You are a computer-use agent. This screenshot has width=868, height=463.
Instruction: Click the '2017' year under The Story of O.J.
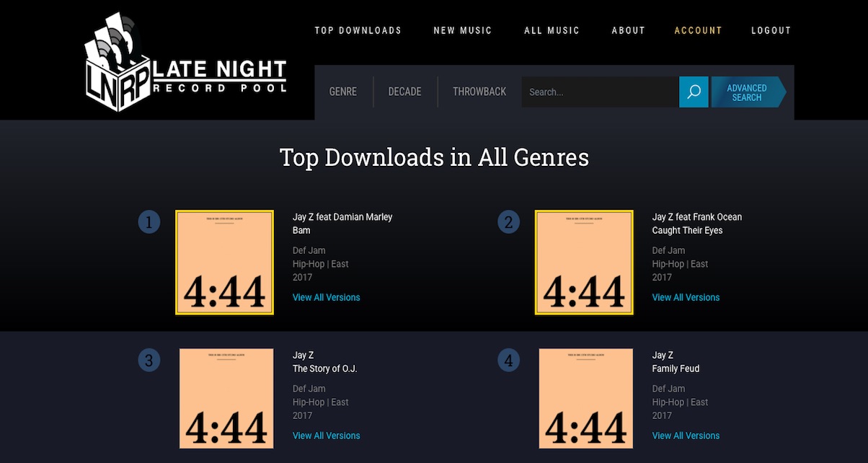[303, 415]
